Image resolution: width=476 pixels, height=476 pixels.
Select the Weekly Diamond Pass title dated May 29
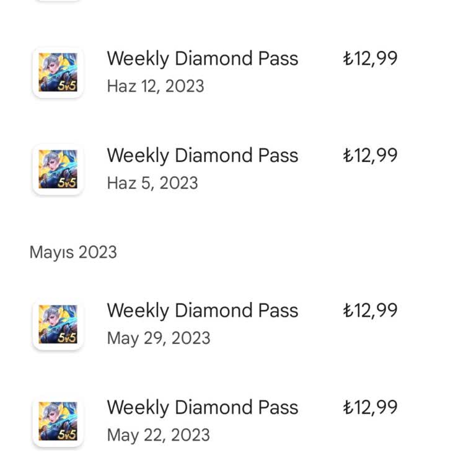pos(202,311)
